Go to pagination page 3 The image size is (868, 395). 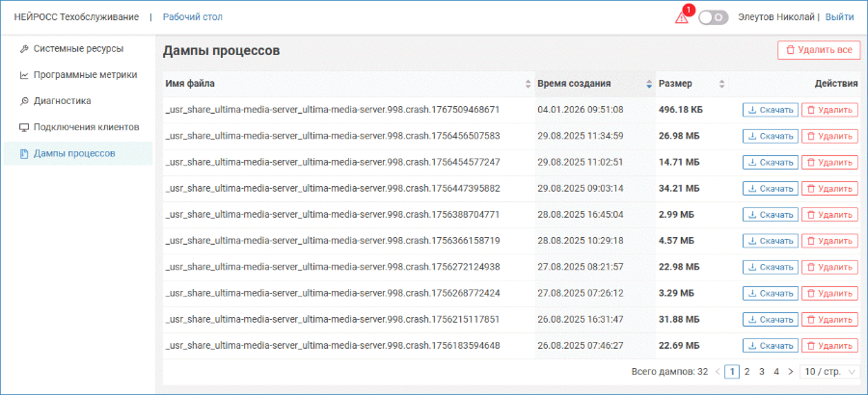click(762, 372)
